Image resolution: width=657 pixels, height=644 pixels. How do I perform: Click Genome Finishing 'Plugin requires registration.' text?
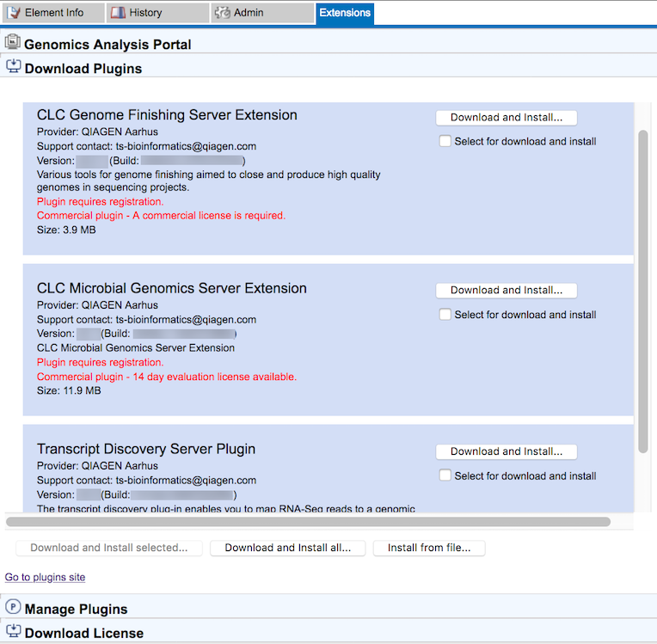click(100, 201)
